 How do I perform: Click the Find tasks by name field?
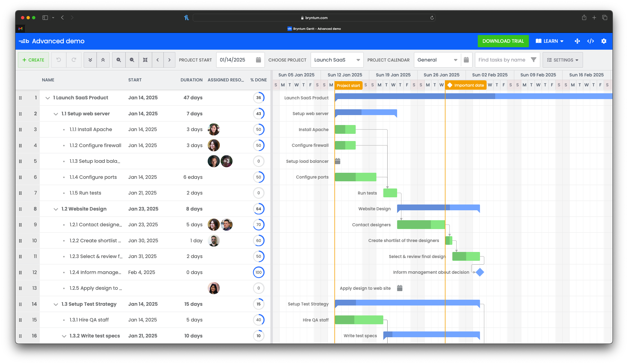click(502, 60)
